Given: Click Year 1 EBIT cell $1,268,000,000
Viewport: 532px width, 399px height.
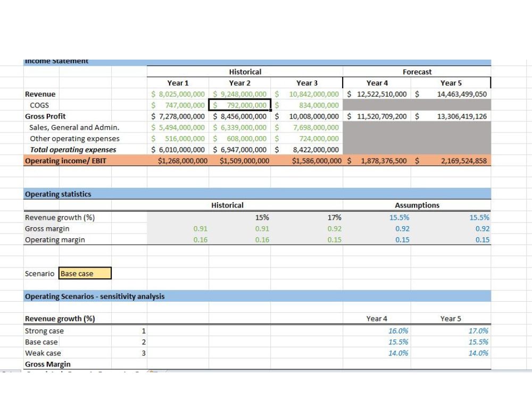Looking at the screenshot, I should [178, 161].
